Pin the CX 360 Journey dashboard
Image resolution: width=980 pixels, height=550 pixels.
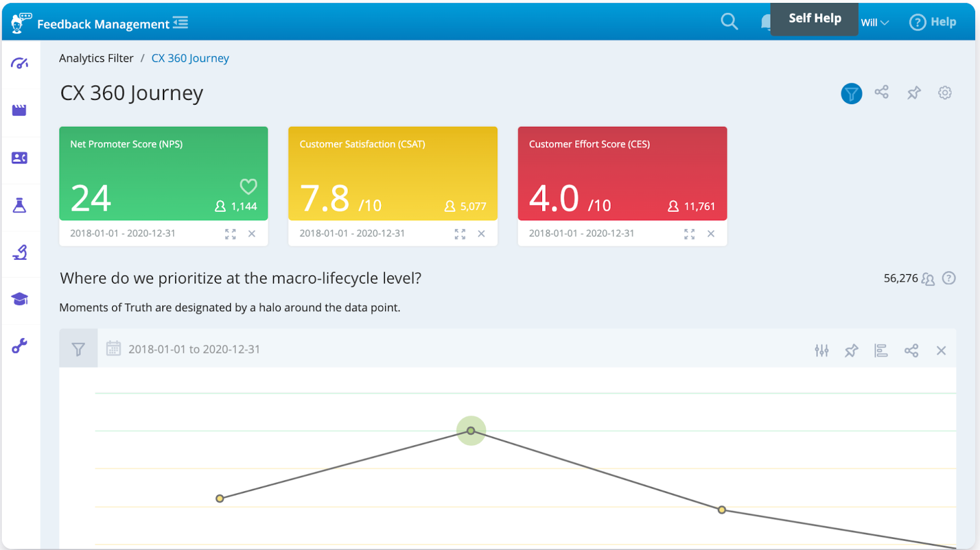coord(914,92)
